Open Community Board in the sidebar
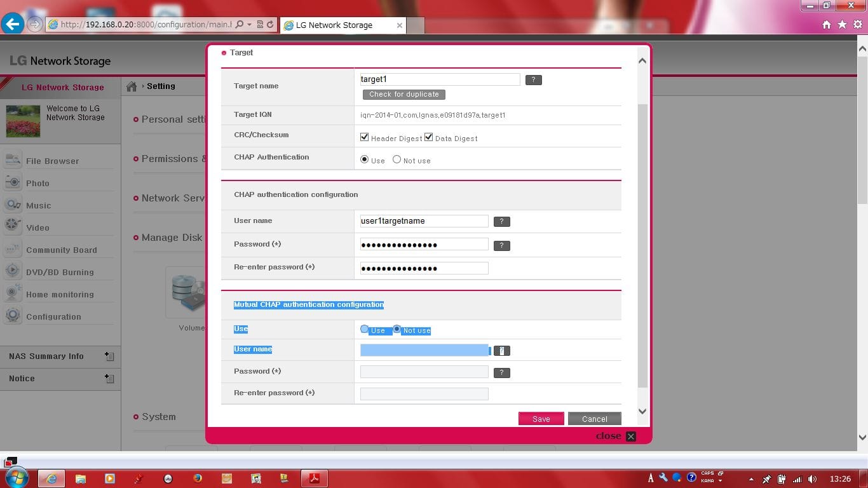868x488 pixels. (x=62, y=250)
